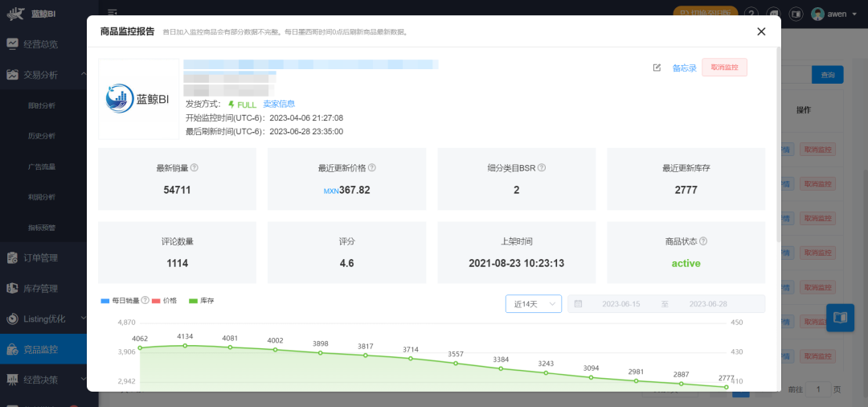Click the 取消监控 button in the report header
The image size is (868, 407).
point(725,67)
